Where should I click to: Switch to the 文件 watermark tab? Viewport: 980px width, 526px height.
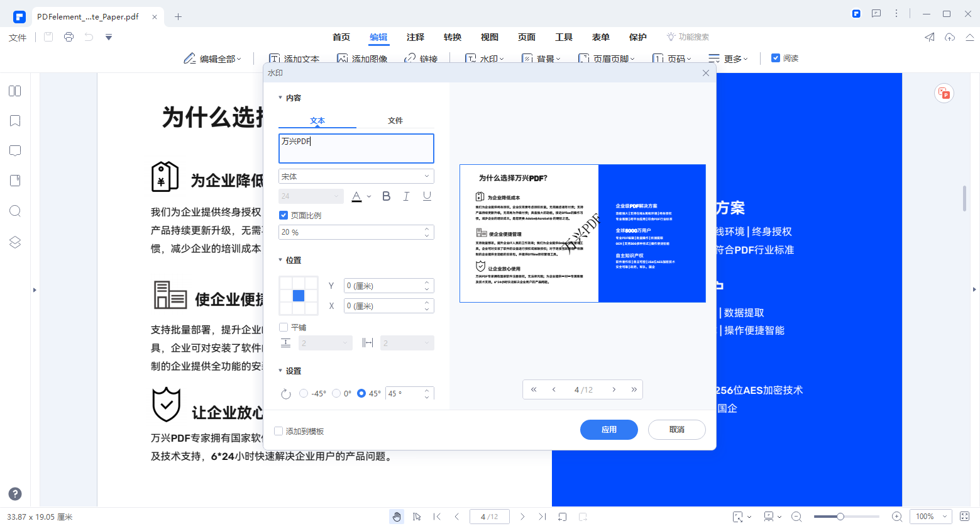point(395,120)
